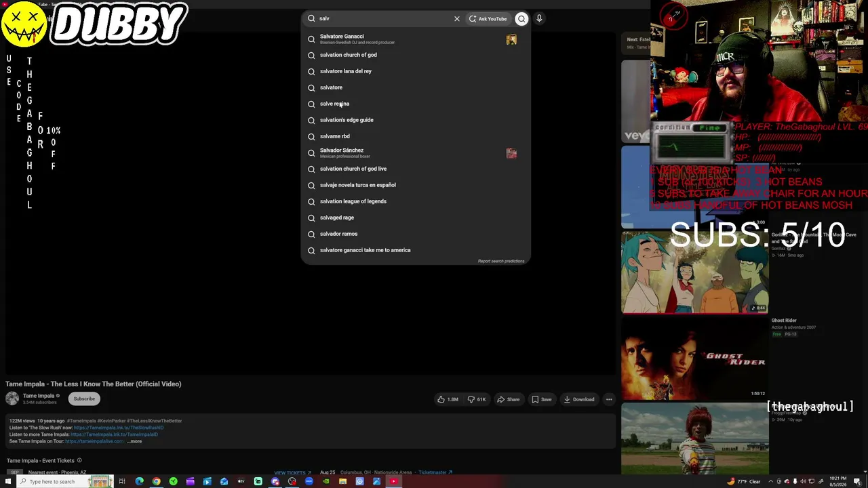Pick the 'salvatore lana del rey' suggestion

[x=416, y=71]
